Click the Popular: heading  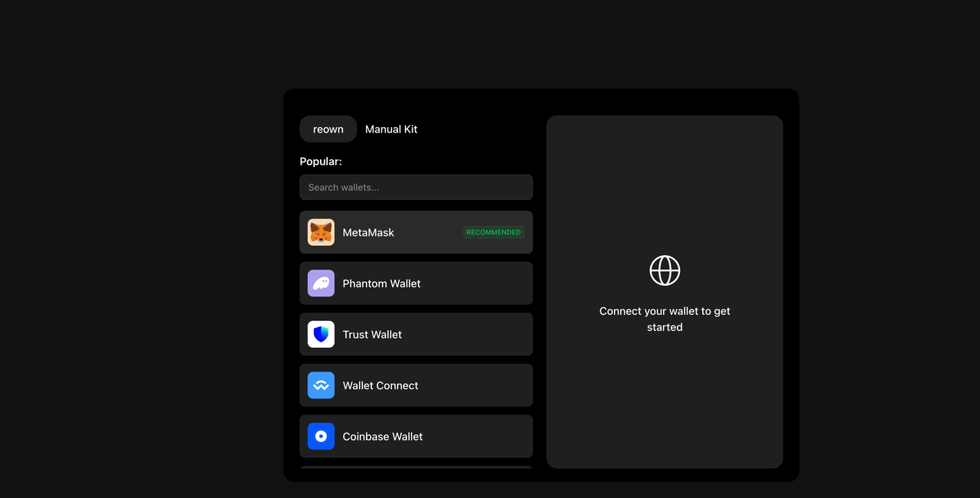point(321,162)
